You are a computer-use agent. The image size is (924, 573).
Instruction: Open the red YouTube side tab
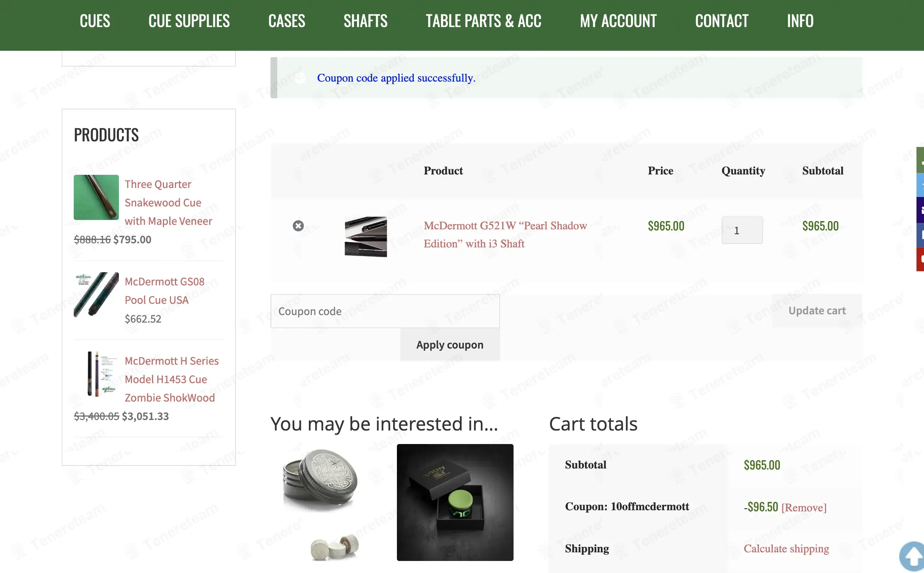pyautogui.click(x=920, y=259)
